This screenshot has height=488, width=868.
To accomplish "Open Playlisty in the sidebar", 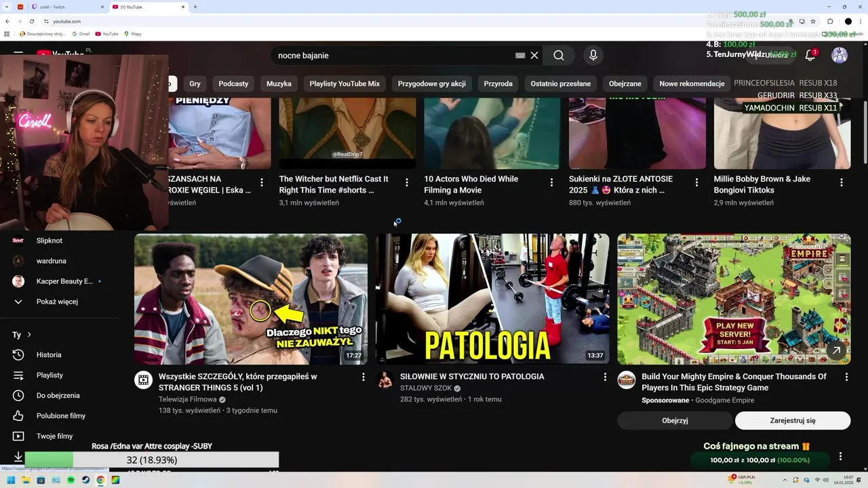I will [50, 375].
